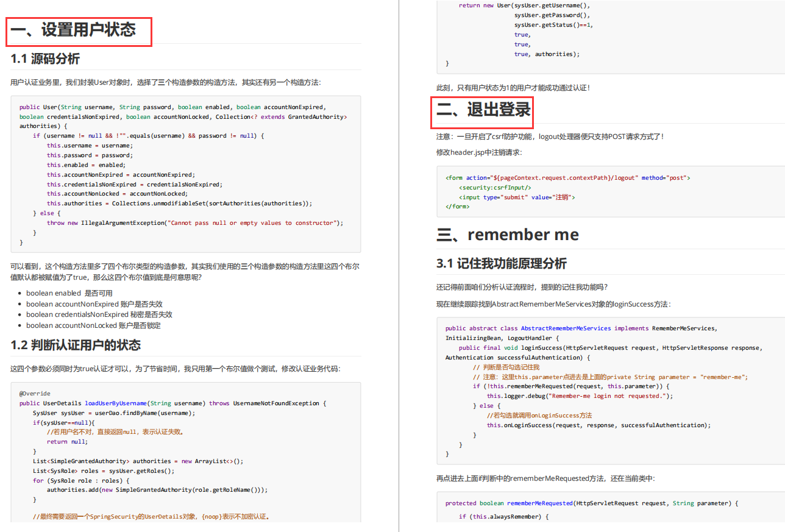Click the @Override annotation in code
This screenshot has width=785, height=532.
(x=35, y=394)
